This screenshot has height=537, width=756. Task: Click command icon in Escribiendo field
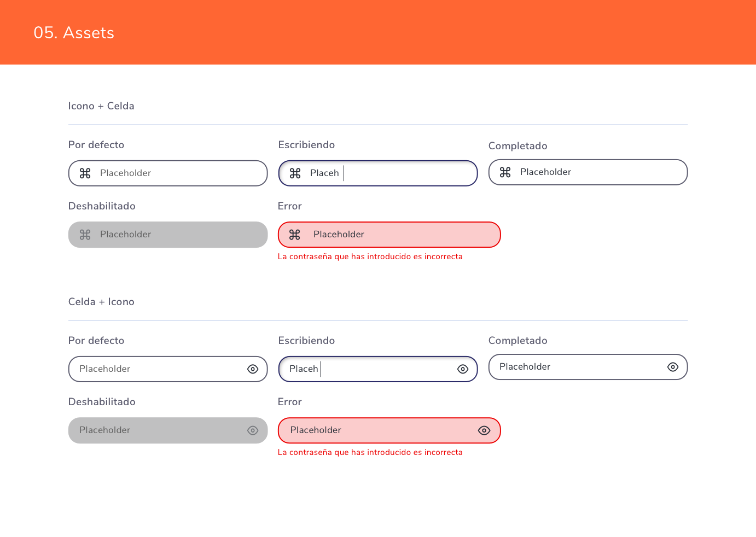pyautogui.click(x=295, y=173)
